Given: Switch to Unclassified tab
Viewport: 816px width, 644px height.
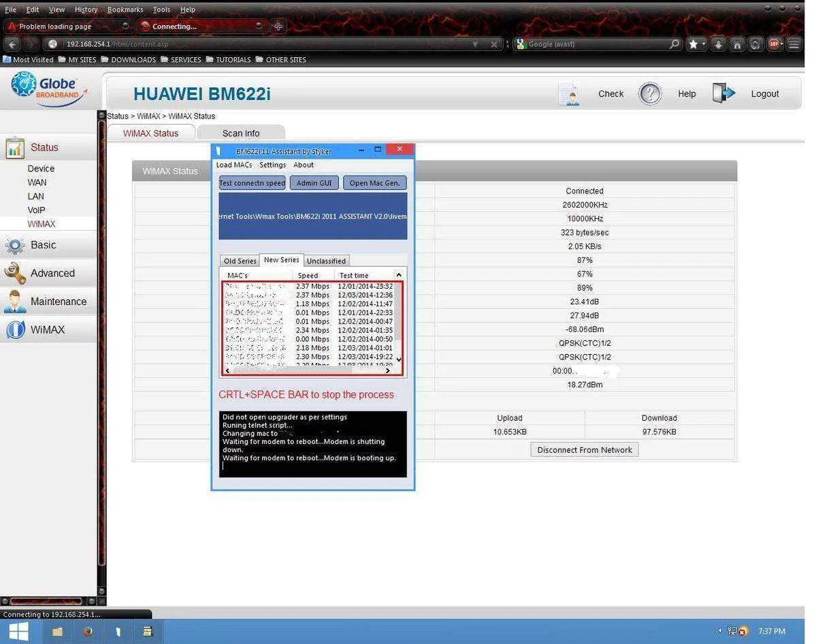Looking at the screenshot, I should point(326,261).
